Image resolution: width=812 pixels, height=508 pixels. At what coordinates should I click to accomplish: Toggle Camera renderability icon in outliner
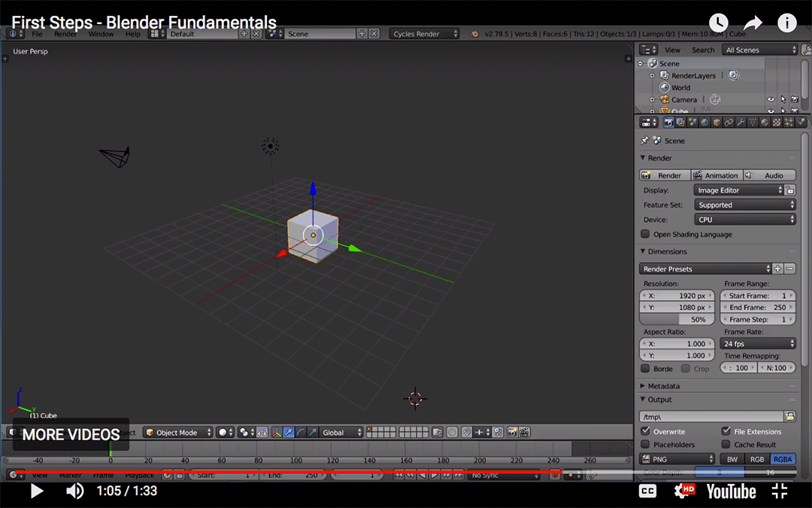click(x=795, y=99)
